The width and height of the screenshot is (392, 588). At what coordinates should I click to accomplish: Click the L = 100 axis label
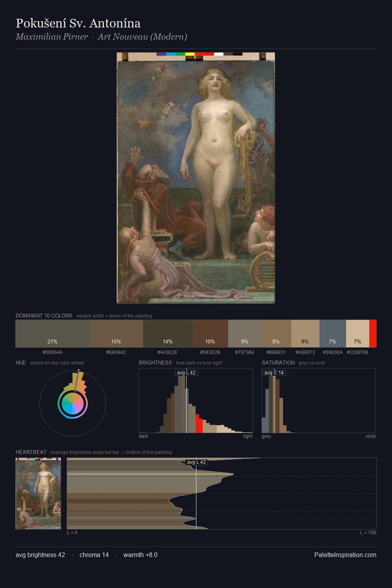368,532
